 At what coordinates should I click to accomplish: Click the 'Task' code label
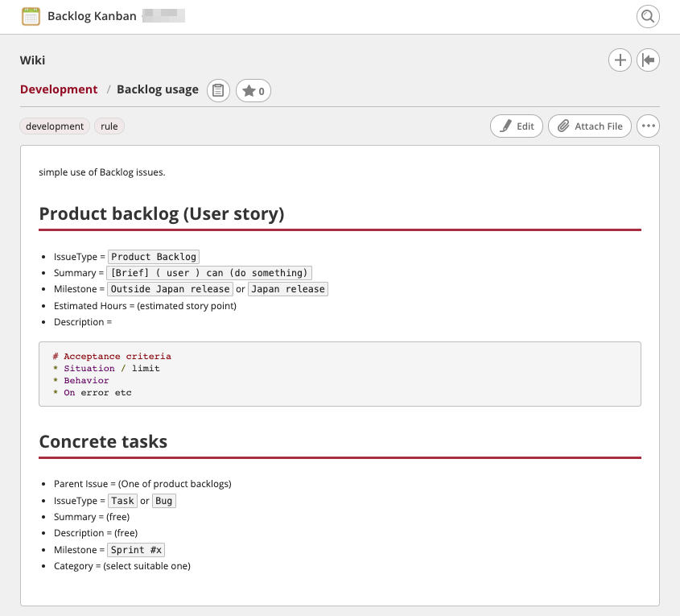tap(122, 501)
